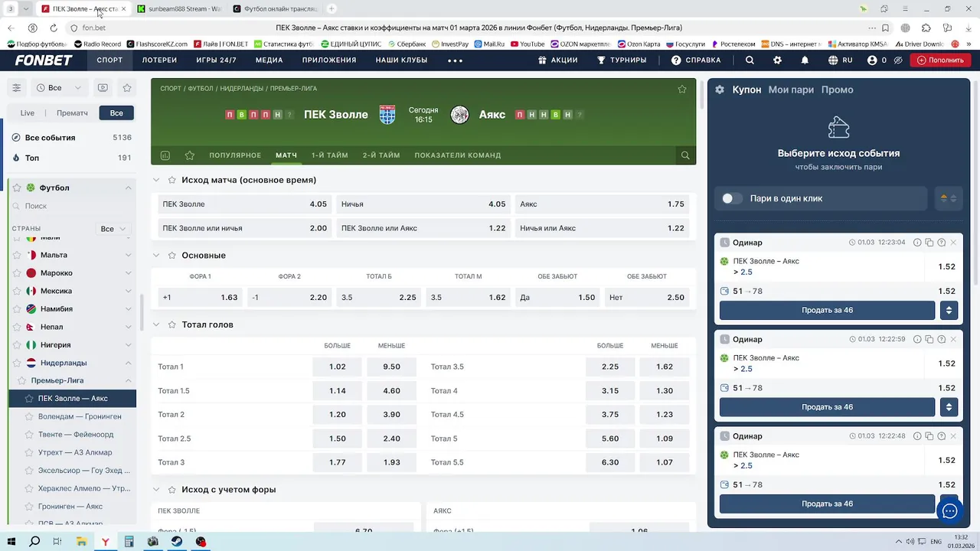This screenshot has width=980, height=551.
Task: Open the Медиа top menu item
Action: (269, 60)
